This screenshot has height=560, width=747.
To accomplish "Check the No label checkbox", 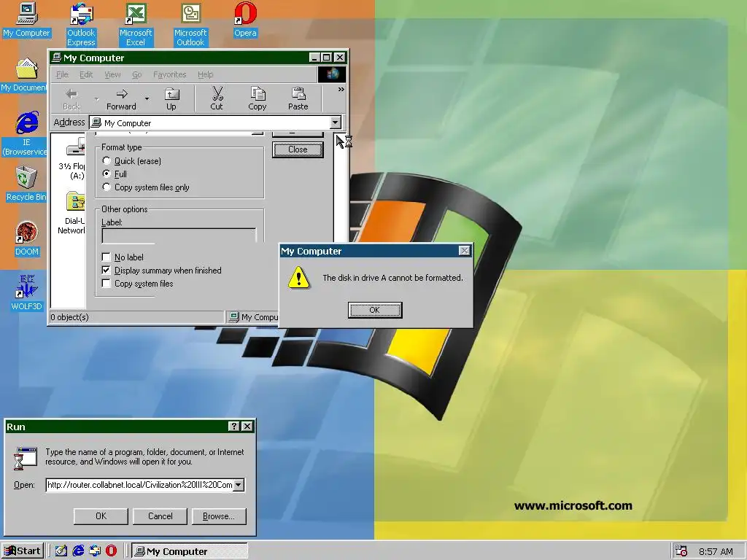I will point(107,257).
